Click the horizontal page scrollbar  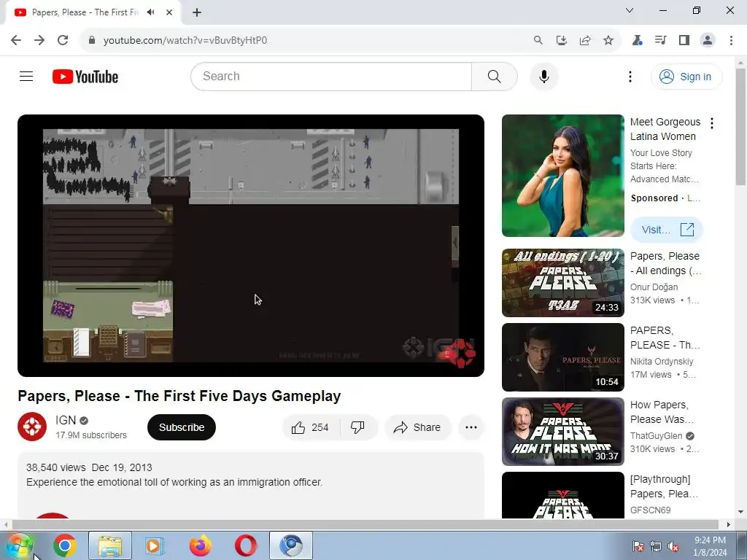click(x=365, y=524)
